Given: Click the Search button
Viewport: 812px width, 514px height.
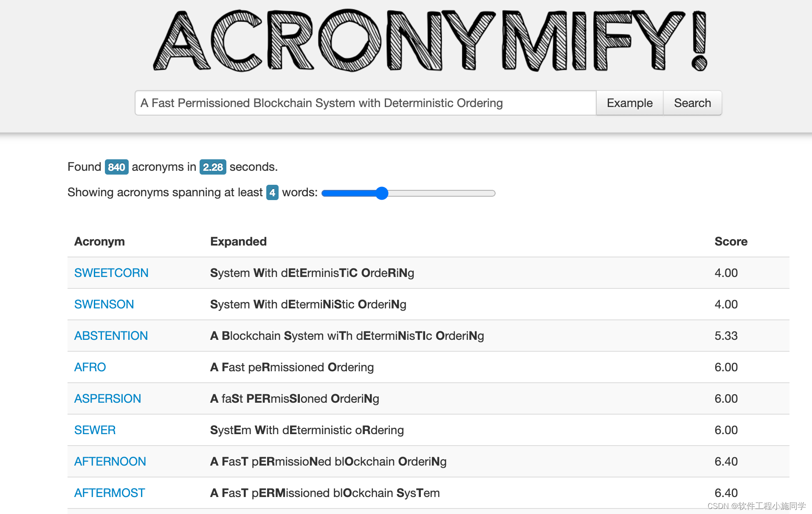Looking at the screenshot, I should click(692, 103).
